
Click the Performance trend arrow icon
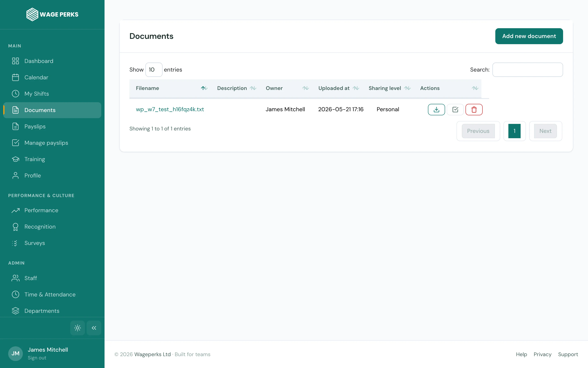[16, 210]
